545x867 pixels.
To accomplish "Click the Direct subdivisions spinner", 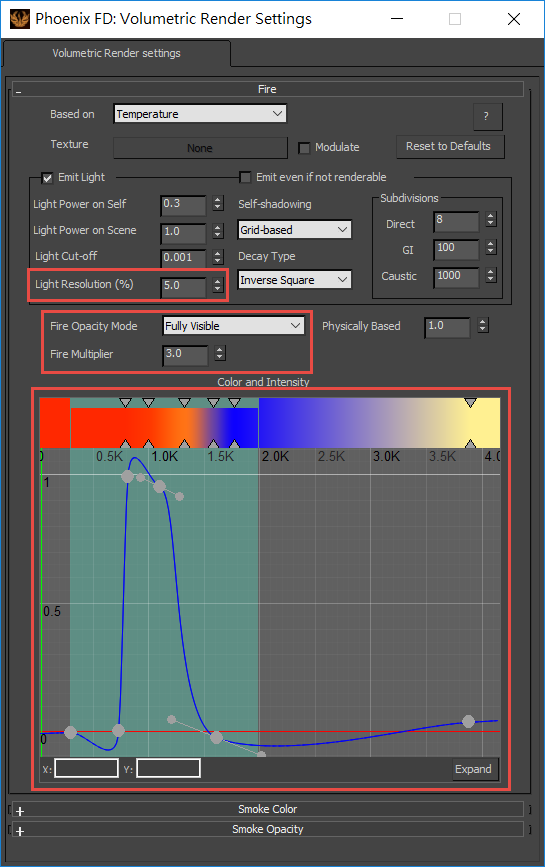I will (491, 220).
